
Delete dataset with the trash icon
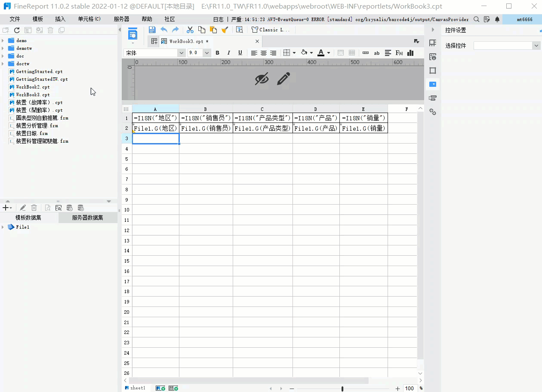coord(34,208)
